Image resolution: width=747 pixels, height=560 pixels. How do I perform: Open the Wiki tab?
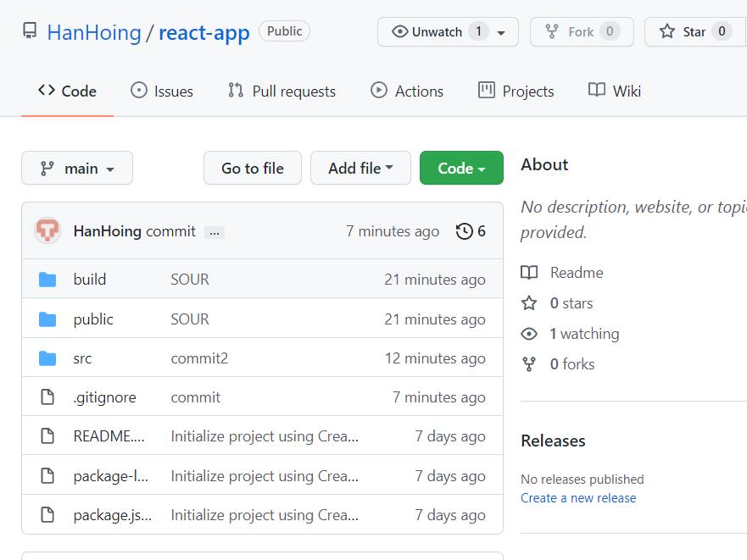pyautogui.click(x=615, y=91)
